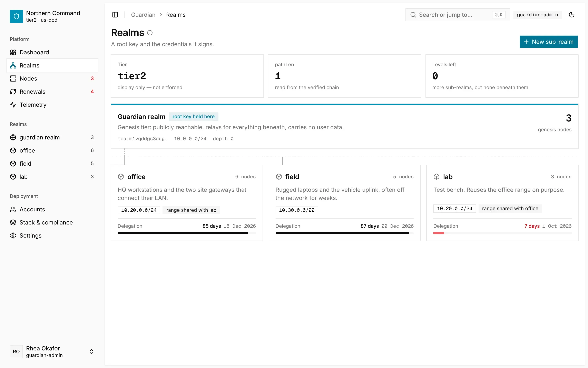
Task: Click the Guardian breadcrumb link
Action: point(143,15)
